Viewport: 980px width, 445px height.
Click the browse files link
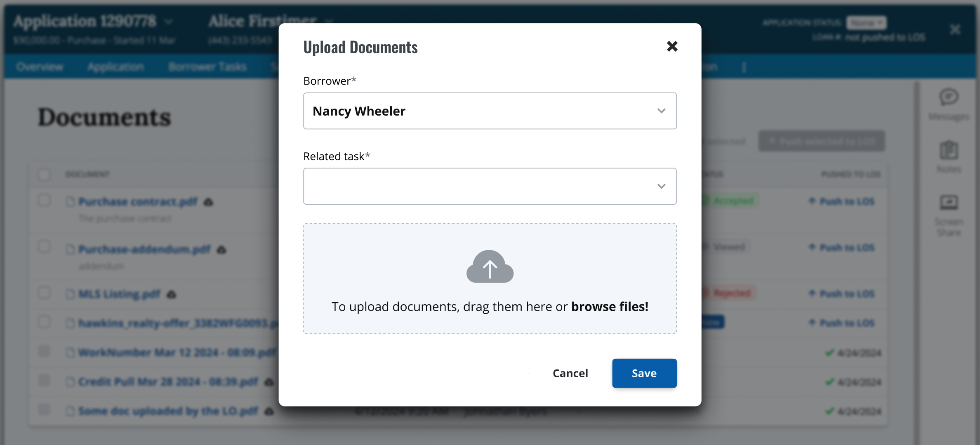(x=609, y=307)
